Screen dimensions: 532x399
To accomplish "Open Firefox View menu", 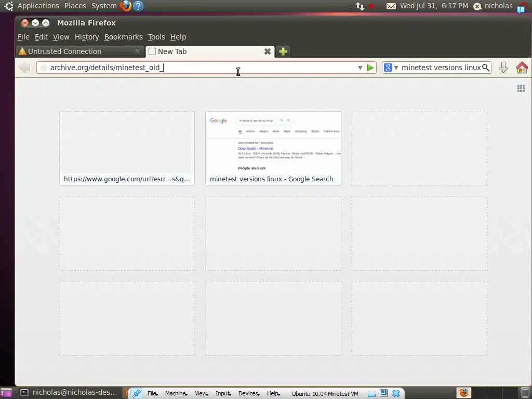I will (61, 37).
